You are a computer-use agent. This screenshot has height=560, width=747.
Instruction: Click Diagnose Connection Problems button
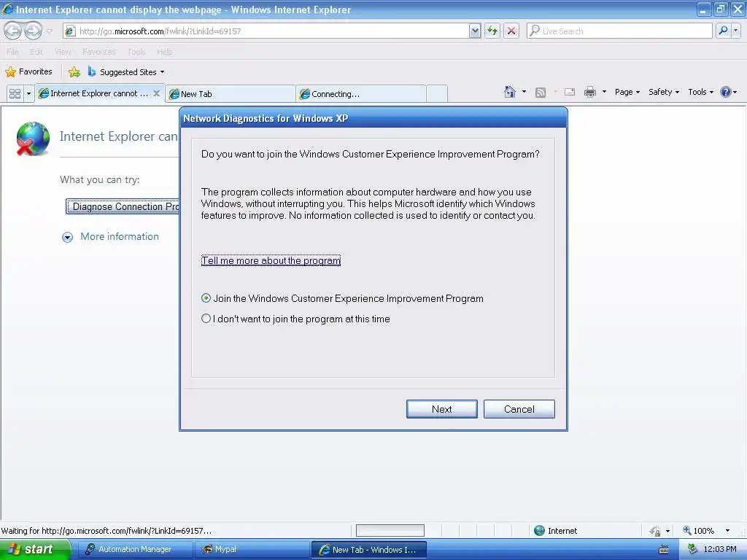tap(123, 206)
